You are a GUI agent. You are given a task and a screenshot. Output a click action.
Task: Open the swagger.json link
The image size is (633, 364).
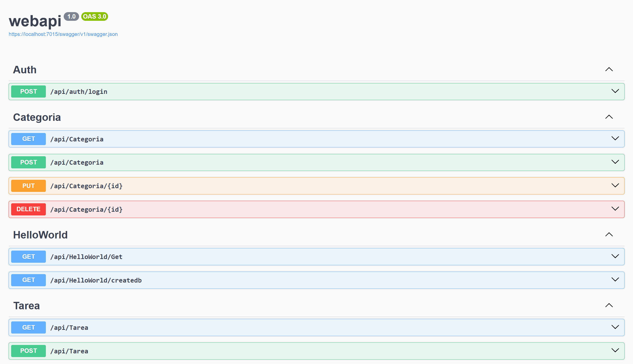point(63,34)
